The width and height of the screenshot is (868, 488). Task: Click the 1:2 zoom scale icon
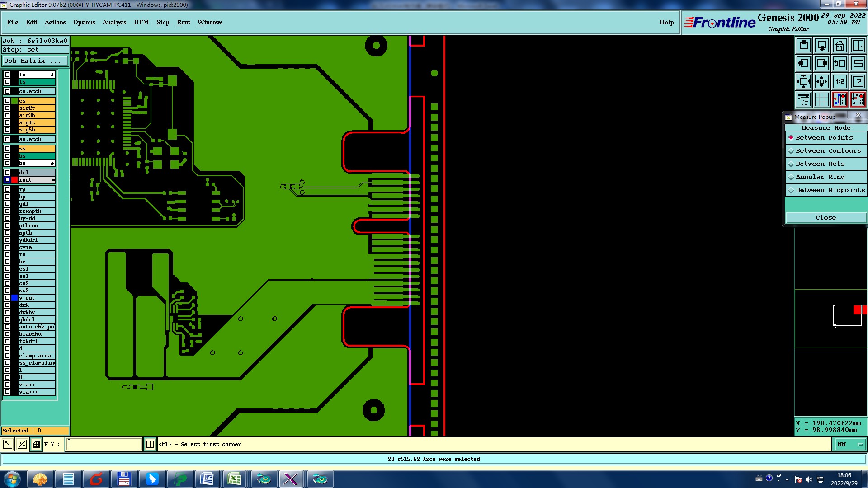click(x=840, y=81)
